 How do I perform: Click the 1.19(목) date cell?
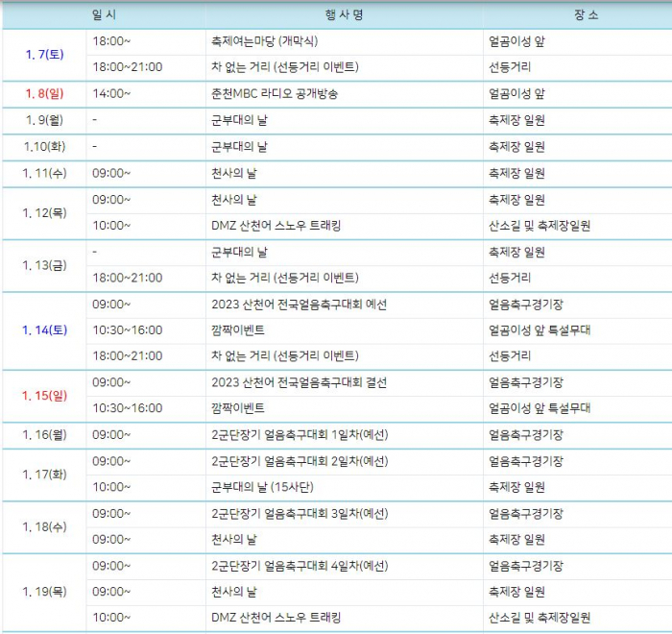pyautogui.click(x=44, y=592)
